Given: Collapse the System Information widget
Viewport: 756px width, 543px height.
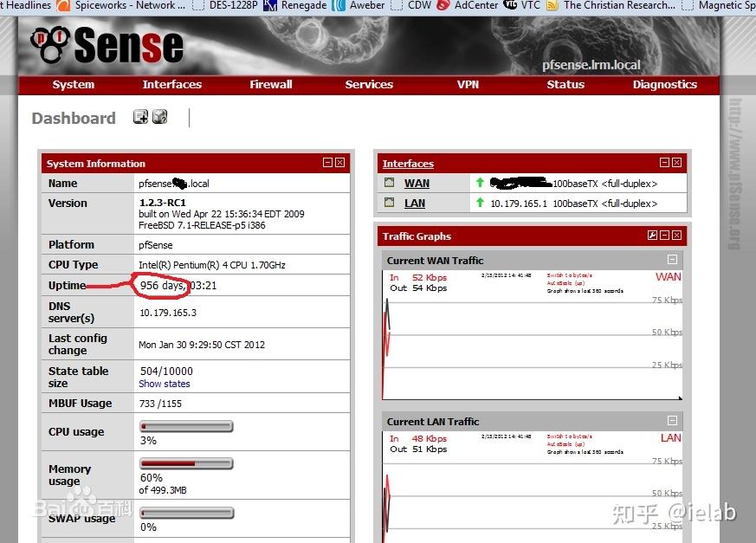Looking at the screenshot, I should pos(326,162).
